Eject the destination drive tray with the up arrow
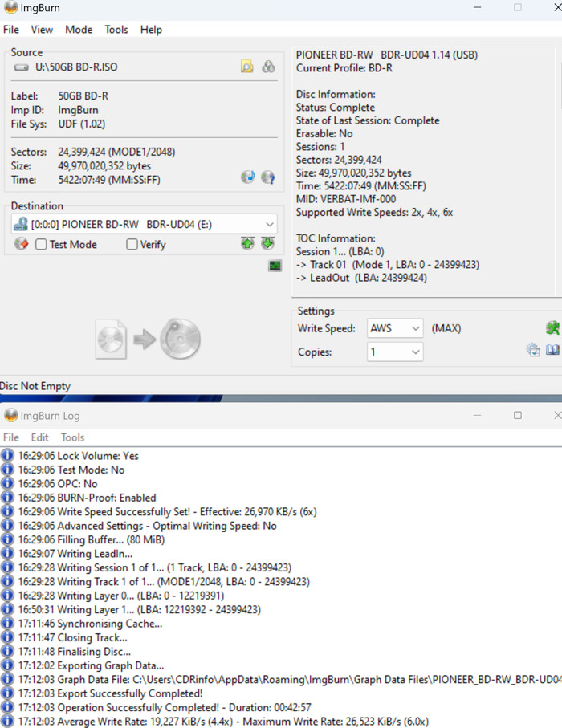This screenshot has width=562, height=728. tap(247, 243)
